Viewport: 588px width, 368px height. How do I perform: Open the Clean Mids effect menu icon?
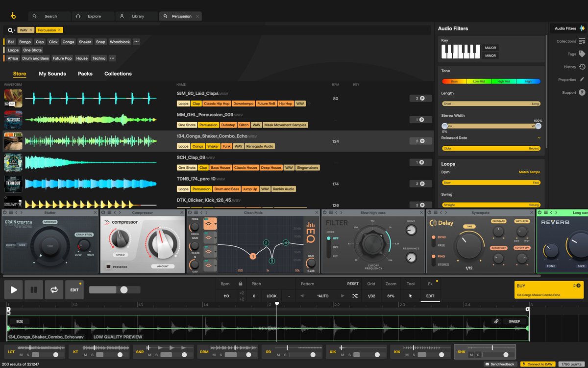pos(195,212)
